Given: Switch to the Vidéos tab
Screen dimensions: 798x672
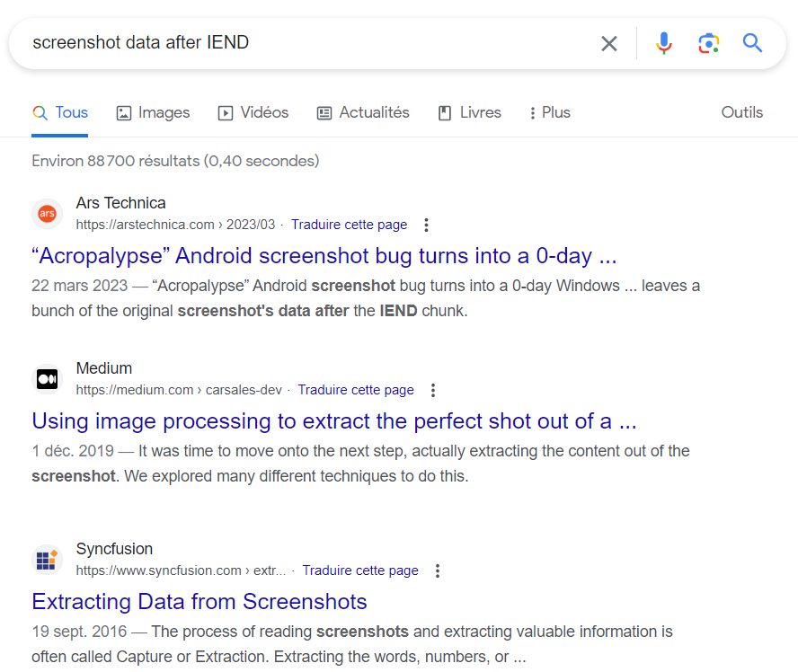Looking at the screenshot, I should tap(253, 113).
